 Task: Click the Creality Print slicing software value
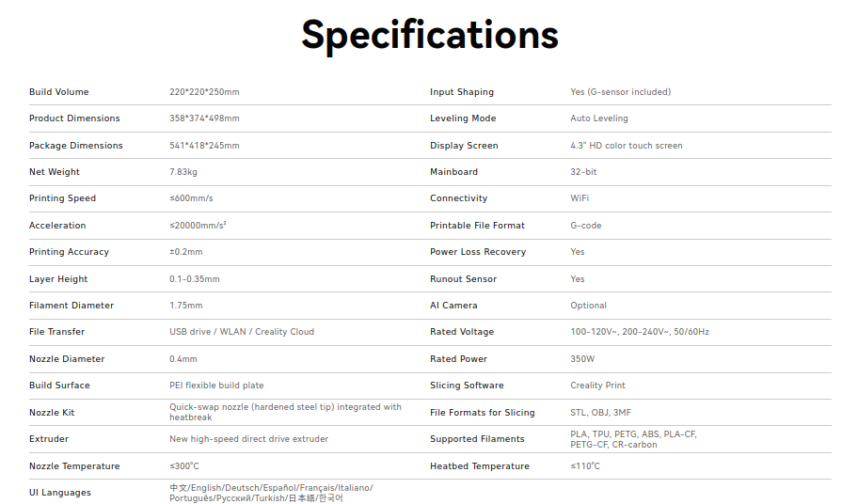coord(597,386)
